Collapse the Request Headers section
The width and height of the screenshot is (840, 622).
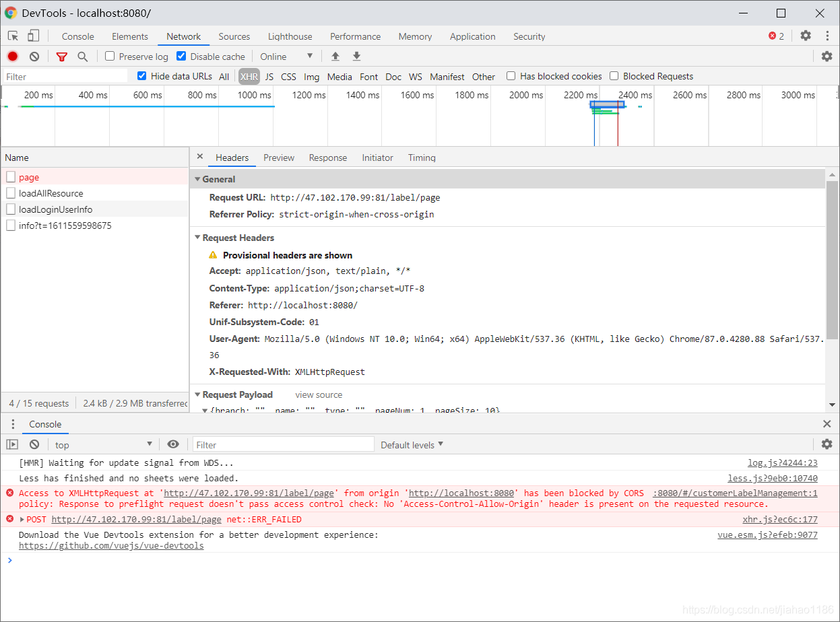point(237,238)
